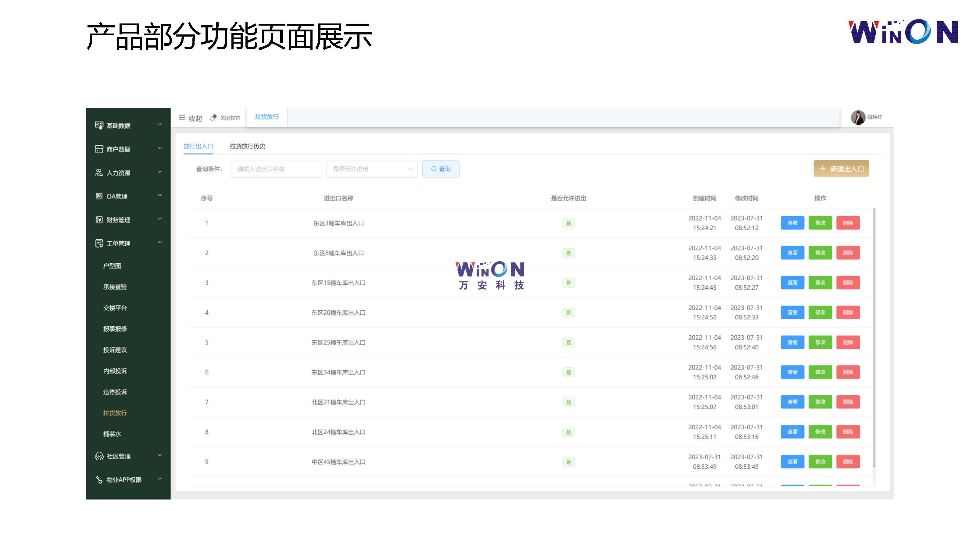Click the 是否允许进出 column header
The height and width of the screenshot is (551, 980).
tap(568, 198)
